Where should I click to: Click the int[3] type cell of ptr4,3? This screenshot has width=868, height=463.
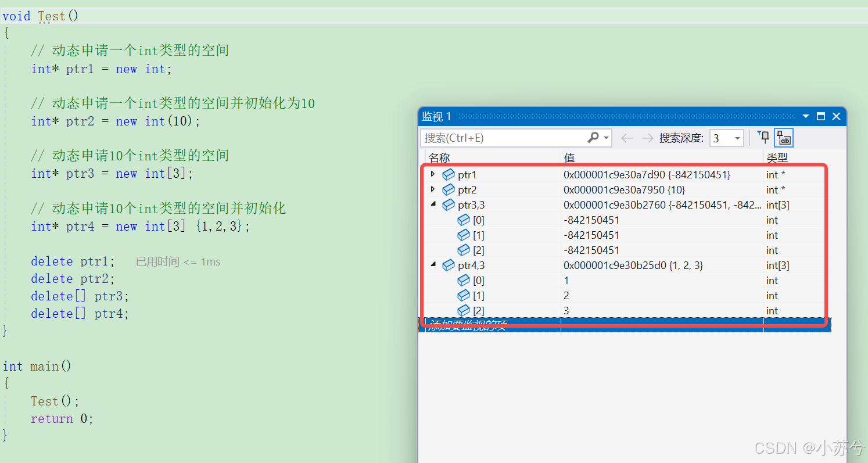pos(777,265)
